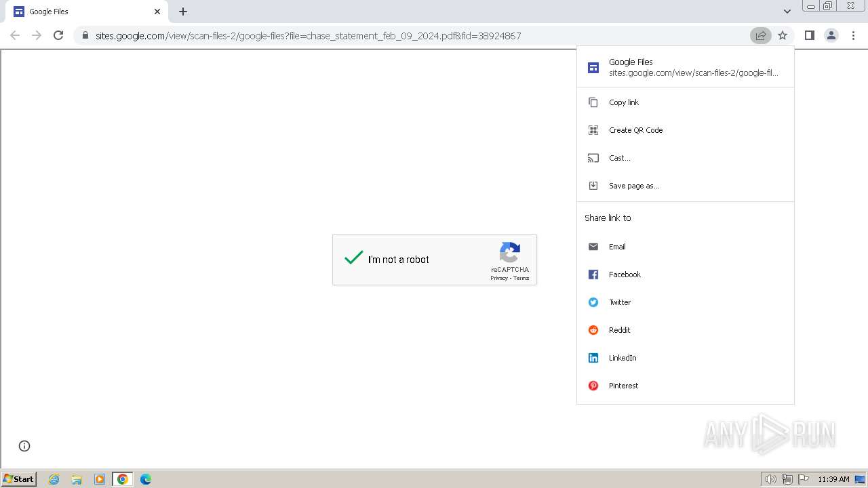Open volume speaker tray icon

coord(770,479)
